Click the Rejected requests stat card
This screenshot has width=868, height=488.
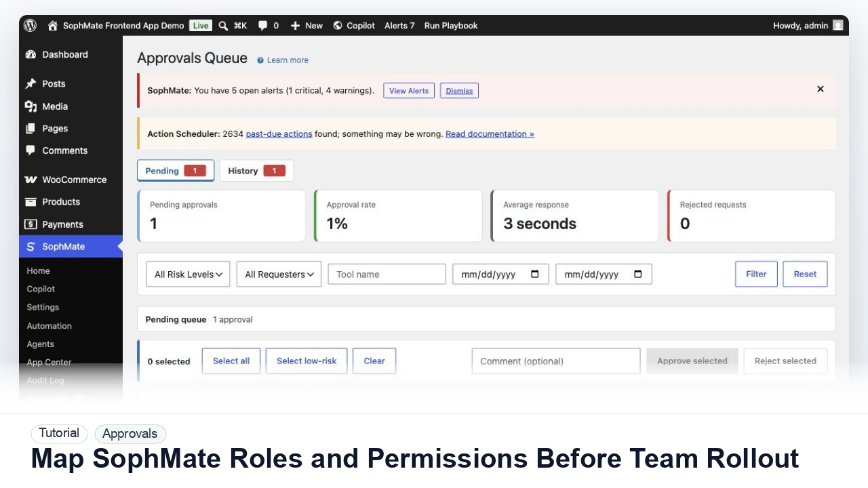coord(751,216)
